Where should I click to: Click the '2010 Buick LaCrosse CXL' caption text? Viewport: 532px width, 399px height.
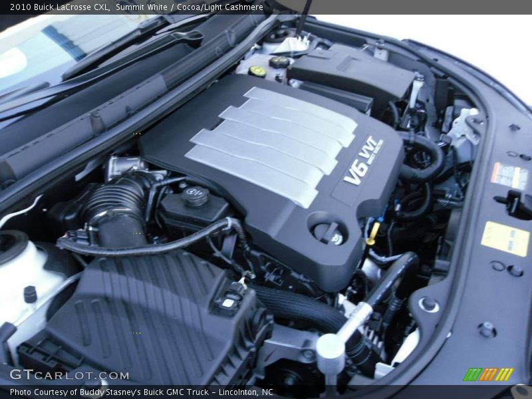(x=60, y=7)
